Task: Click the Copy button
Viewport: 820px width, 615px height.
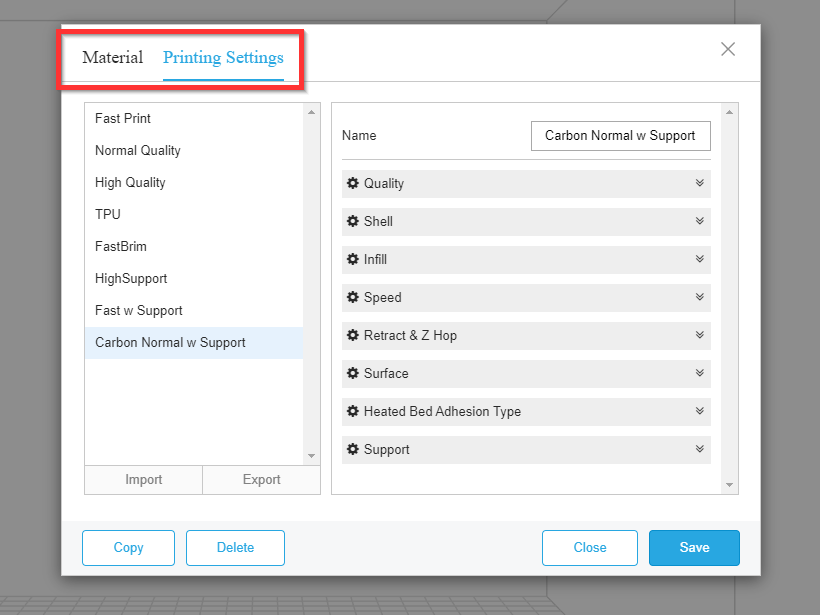Action: coord(128,547)
